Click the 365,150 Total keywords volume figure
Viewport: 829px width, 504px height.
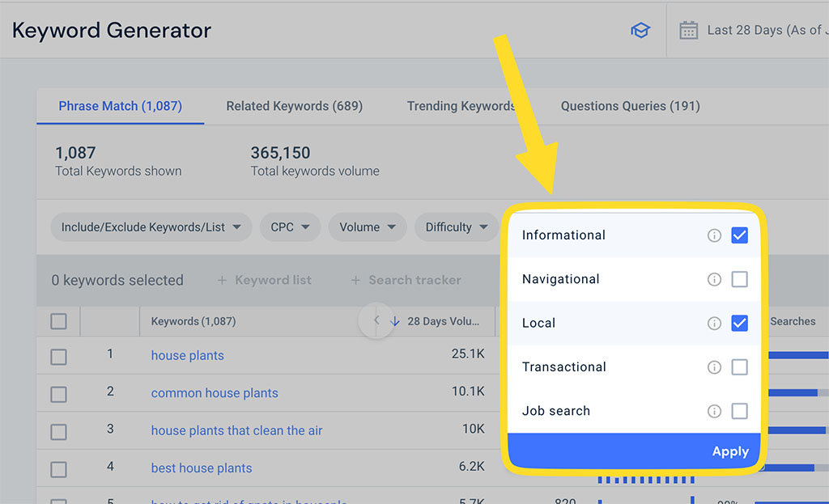[x=280, y=153]
